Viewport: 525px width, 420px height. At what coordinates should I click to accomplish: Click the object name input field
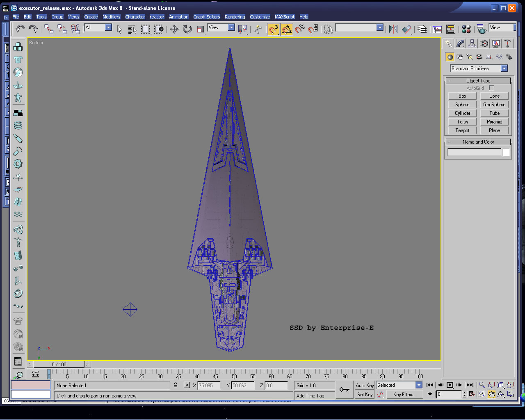[474, 153]
